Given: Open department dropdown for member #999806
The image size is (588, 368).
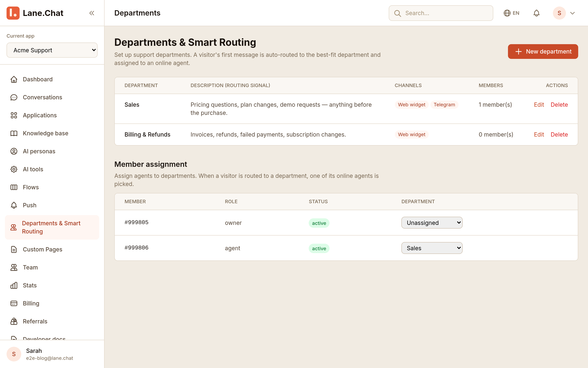Looking at the screenshot, I should 432,248.
